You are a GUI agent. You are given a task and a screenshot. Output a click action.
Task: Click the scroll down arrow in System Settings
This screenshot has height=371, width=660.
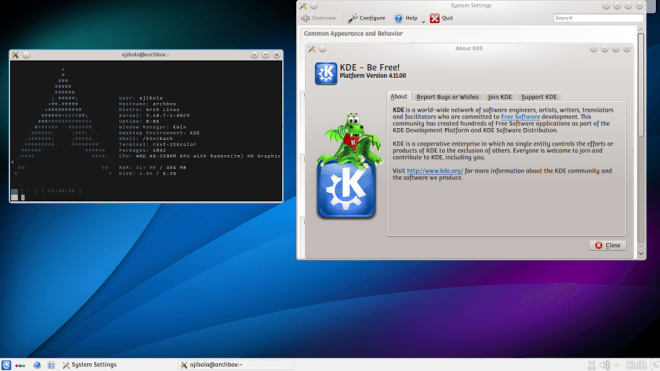pos(641,253)
